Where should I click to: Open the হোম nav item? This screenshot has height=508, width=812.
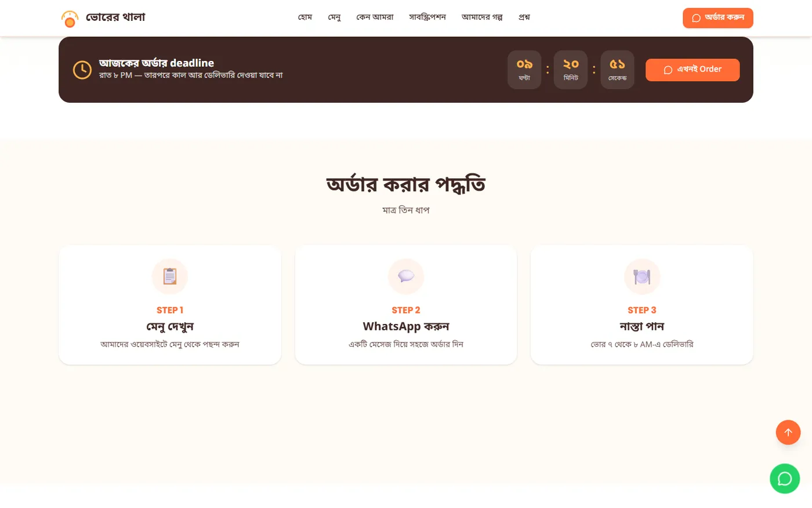(x=305, y=17)
